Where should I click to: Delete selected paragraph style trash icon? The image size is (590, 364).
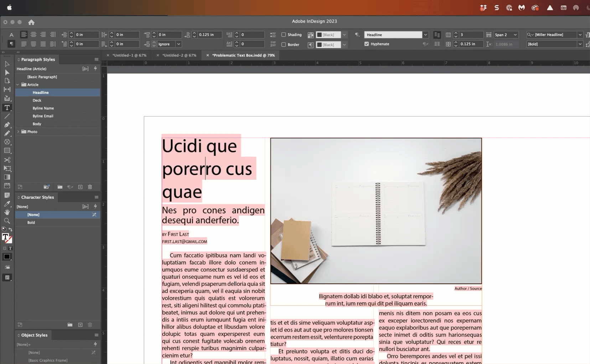pos(90,187)
